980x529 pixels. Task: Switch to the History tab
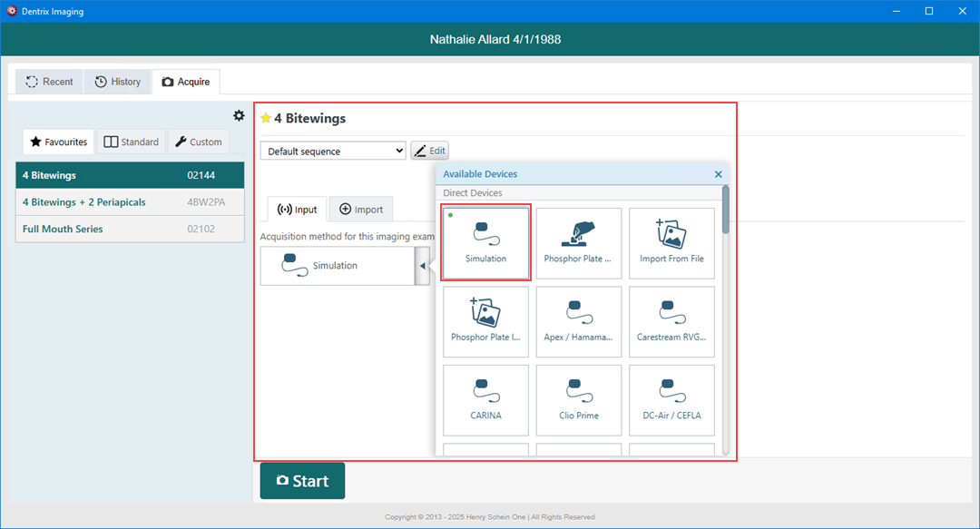click(x=118, y=82)
